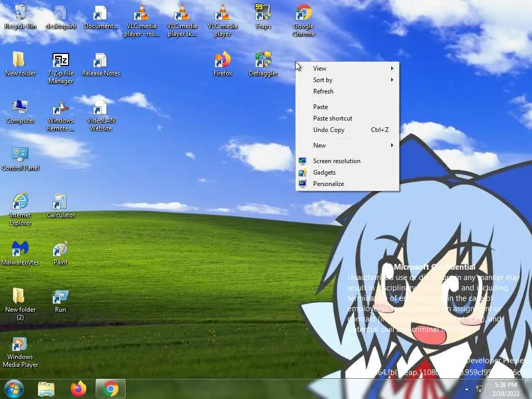Select the Firefox desktop icon
Viewport: 532px width, 399px height.
(222, 64)
